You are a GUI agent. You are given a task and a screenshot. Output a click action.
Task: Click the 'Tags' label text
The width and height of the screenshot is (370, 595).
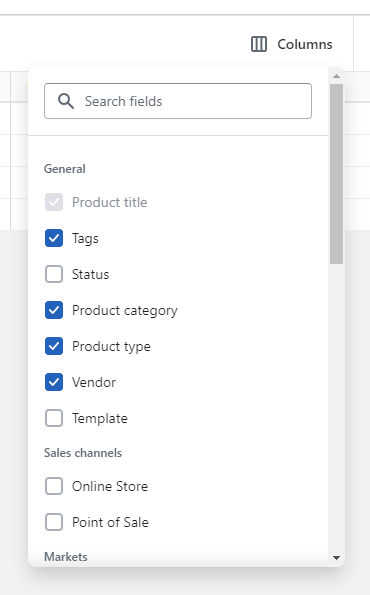tap(85, 239)
